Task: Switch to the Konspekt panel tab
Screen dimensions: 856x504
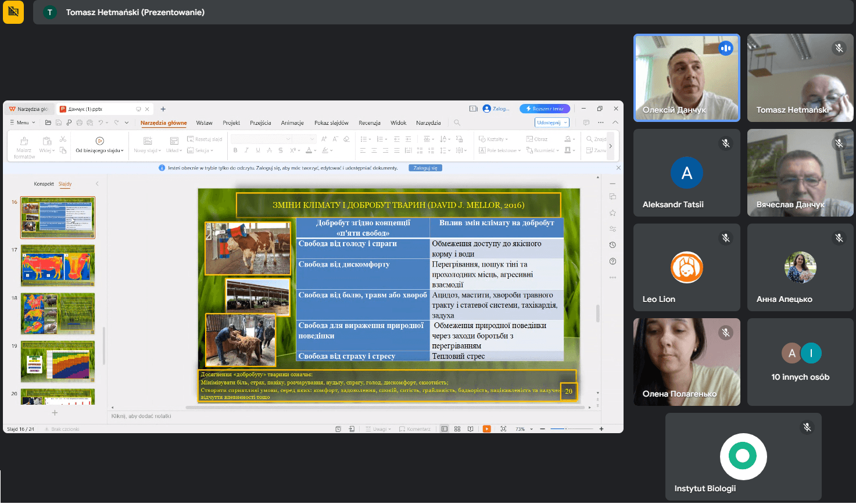Action: 44,183
